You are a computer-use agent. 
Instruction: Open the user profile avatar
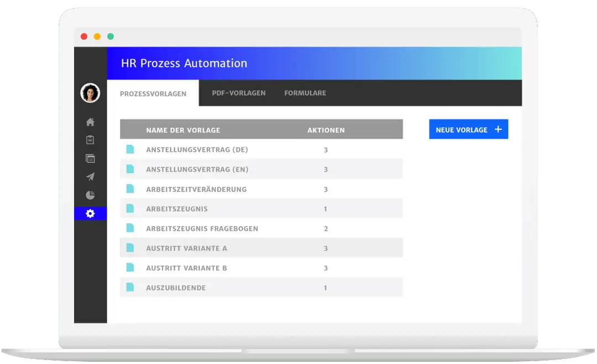click(x=90, y=93)
